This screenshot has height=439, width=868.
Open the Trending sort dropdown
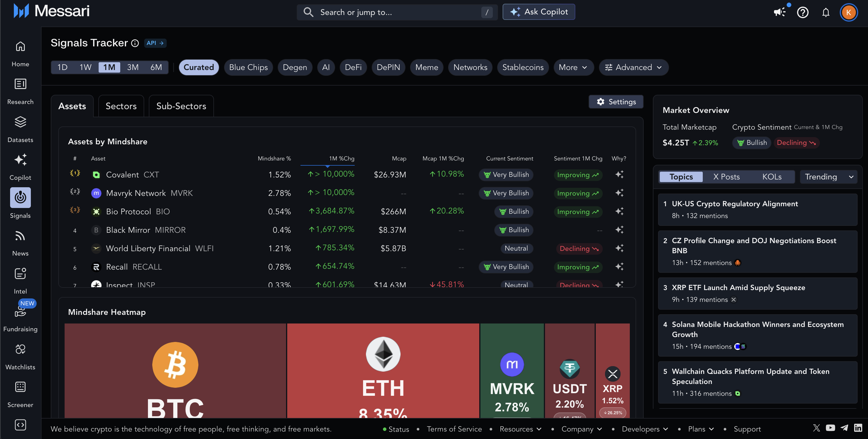828,177
